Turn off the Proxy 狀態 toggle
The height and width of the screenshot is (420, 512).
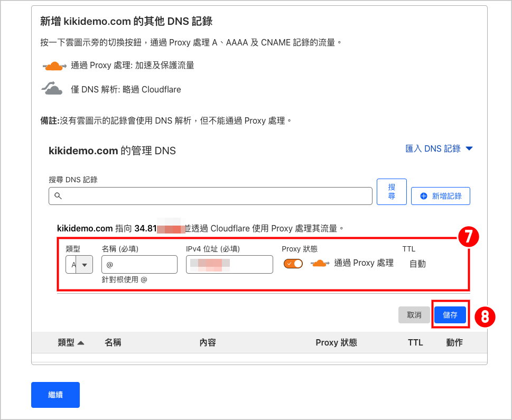[293, 264]
